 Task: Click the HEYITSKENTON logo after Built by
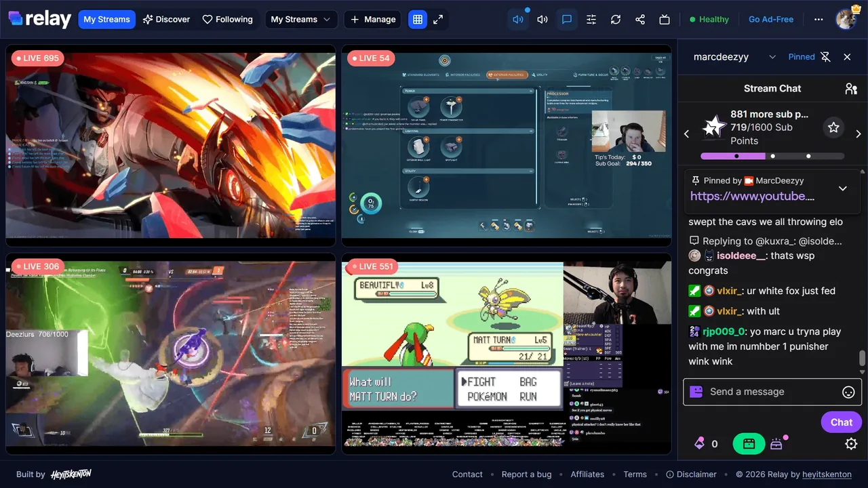point(71,474)
